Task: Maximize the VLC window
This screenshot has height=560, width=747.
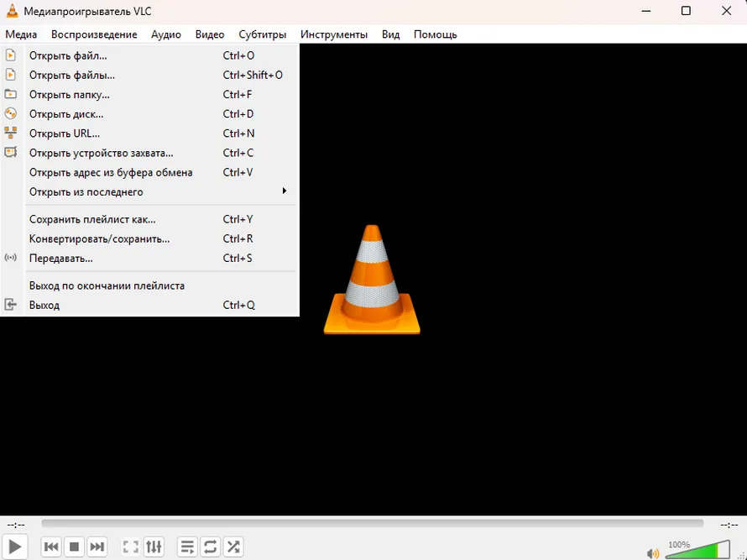Action: pyautogui.click(x=686, y=11)
